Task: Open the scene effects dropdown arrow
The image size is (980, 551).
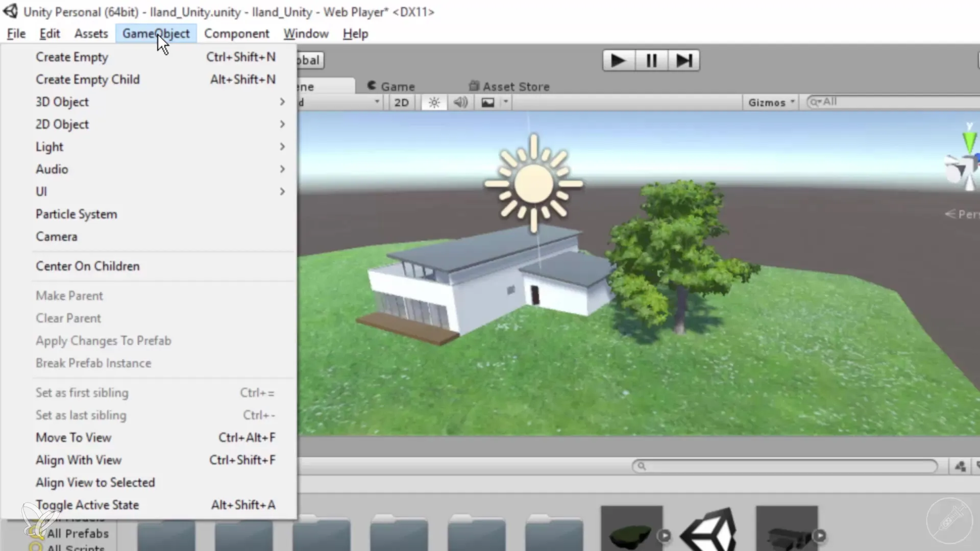Action: (506, 102)
